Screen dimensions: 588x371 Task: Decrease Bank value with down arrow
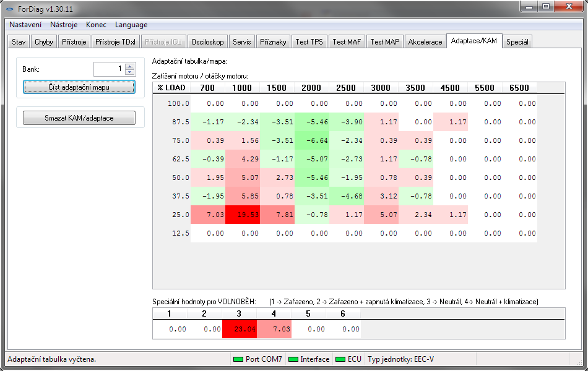point(129,72)
